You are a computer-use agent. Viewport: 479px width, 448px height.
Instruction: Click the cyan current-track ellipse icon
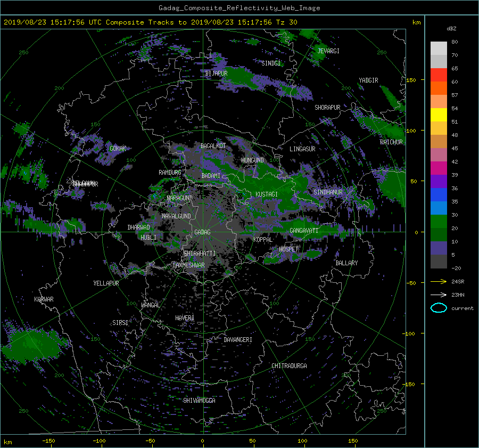[x=439, y=308]
